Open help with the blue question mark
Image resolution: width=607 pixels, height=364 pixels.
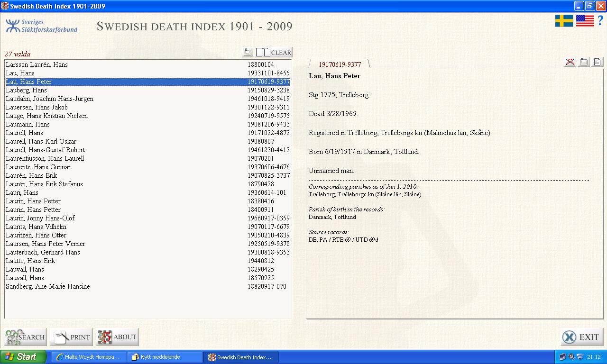pos(600,21)
